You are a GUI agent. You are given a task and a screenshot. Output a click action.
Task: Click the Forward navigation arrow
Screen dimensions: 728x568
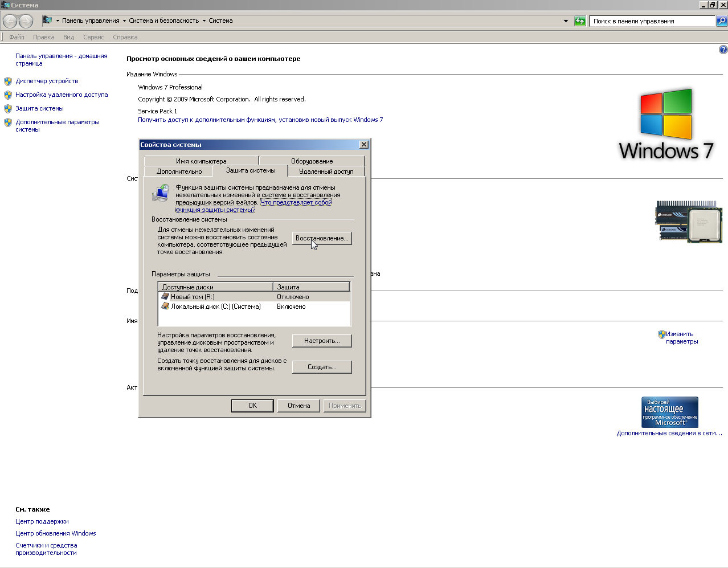coord(26,22)
